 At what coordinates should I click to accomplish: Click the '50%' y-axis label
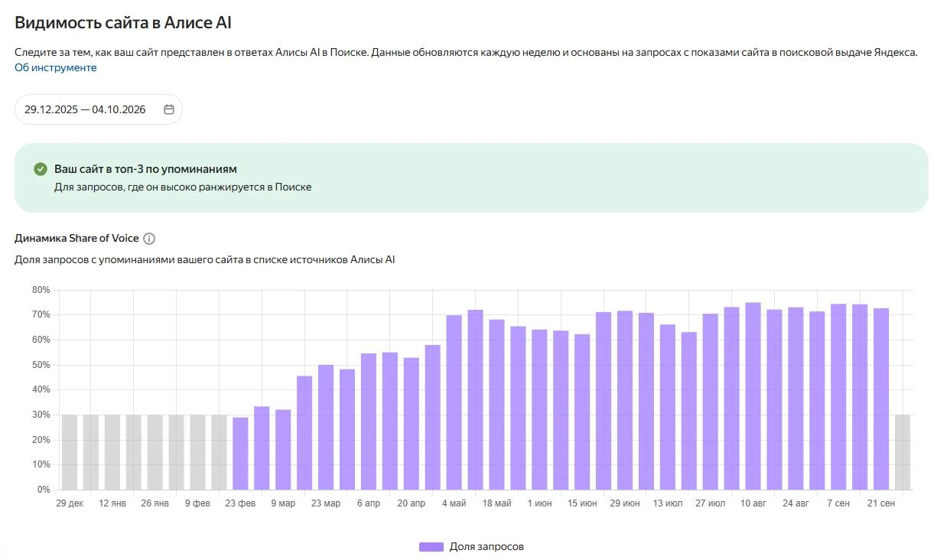point(41,365)
